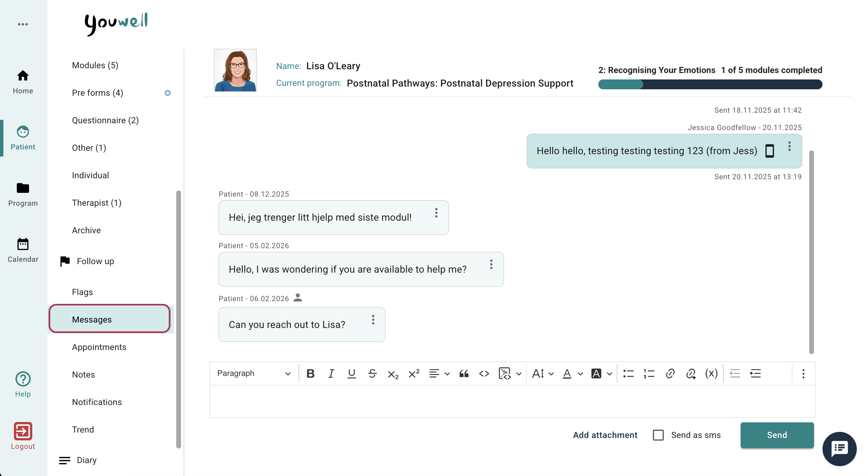
Task: Click the module progress bar
Action: 710,84
